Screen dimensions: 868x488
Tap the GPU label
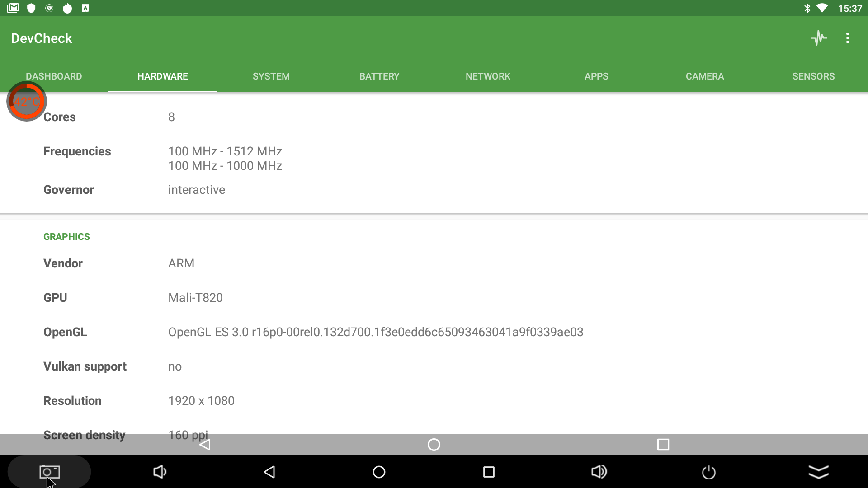(x=55, y=298)
